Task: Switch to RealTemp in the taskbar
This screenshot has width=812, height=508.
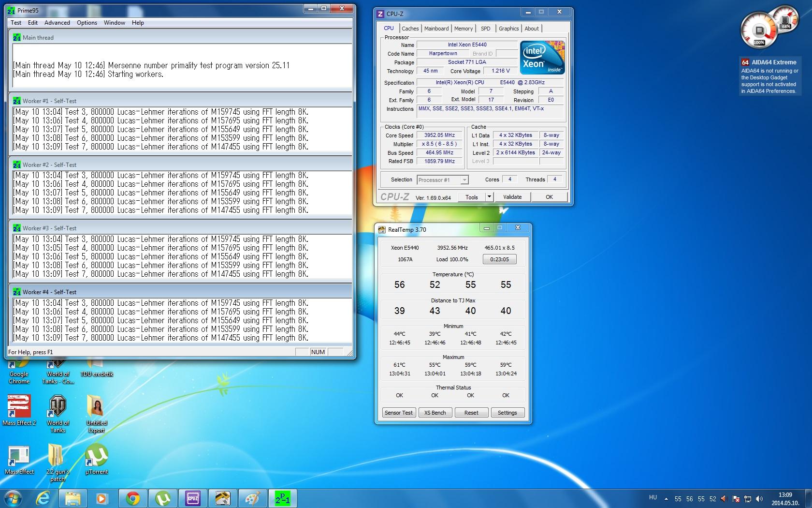Action: [x=223, y=498]
